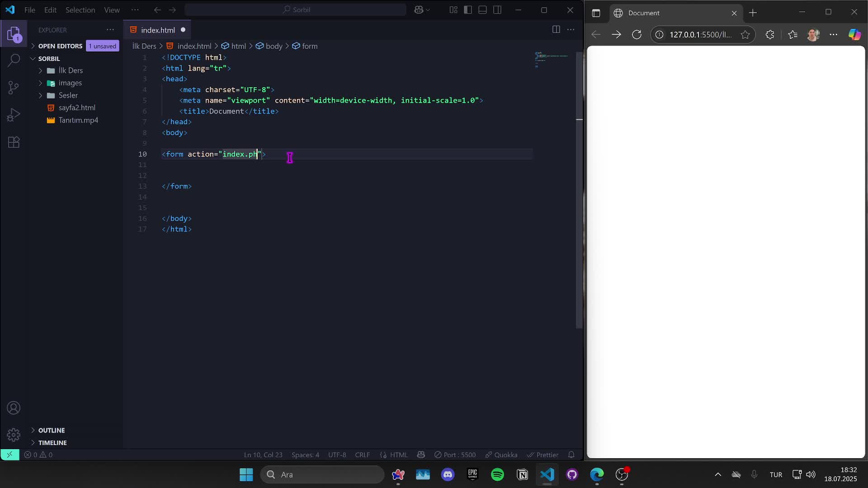868x488 pixels.
Task: Click split editor right icon
Action: (556, 30)
